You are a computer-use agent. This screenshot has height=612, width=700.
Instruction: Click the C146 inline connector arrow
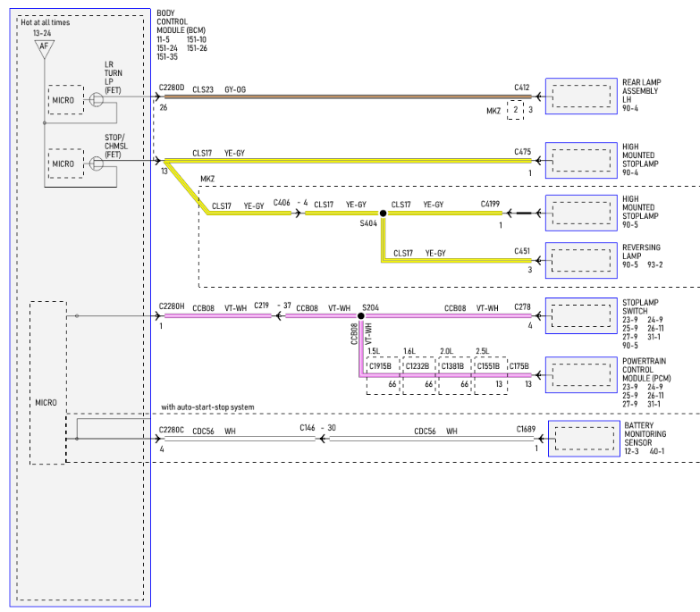(323, 439)
